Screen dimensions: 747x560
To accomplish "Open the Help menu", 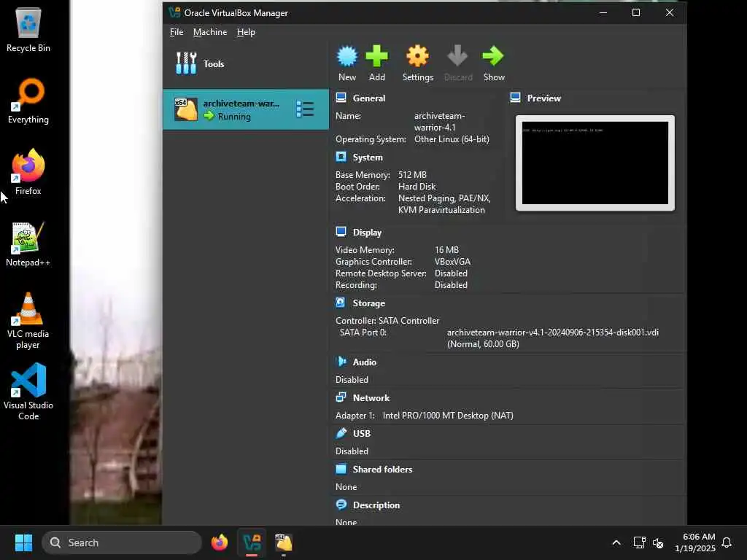I will pos(246,32).
